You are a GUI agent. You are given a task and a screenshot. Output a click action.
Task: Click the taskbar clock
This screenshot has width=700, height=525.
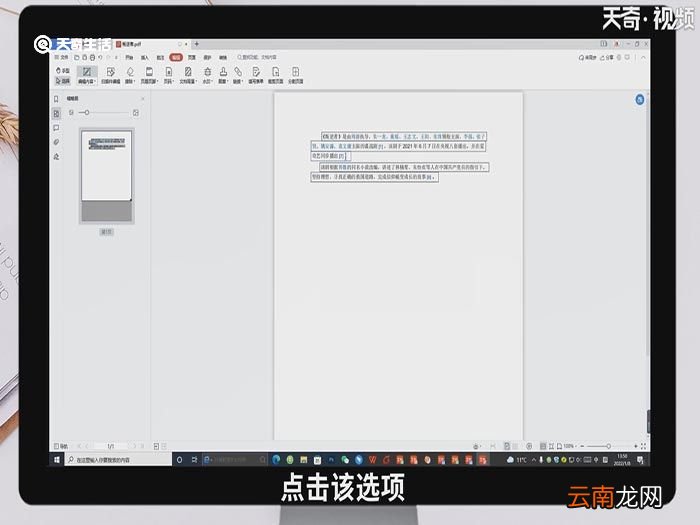622,459
